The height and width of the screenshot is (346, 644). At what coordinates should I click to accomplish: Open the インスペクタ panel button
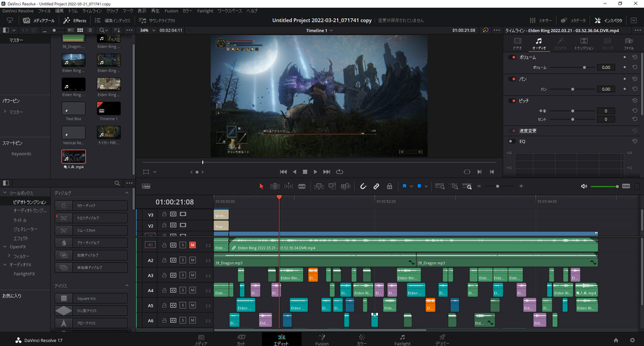608,20
